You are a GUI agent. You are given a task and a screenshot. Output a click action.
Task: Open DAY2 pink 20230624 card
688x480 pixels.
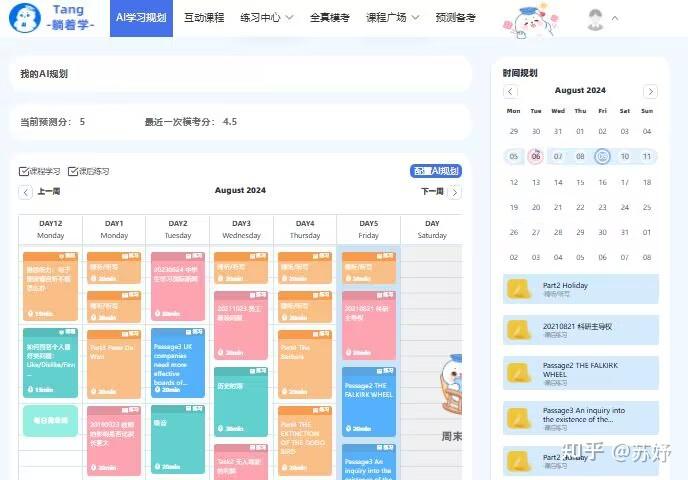coord(178,286)
